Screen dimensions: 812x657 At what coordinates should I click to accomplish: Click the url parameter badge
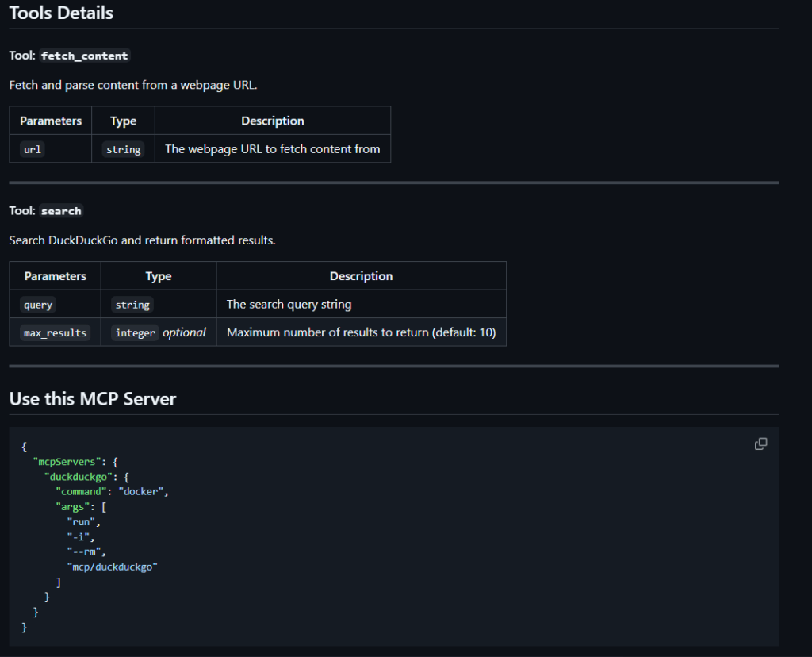[x=32, y=148]
